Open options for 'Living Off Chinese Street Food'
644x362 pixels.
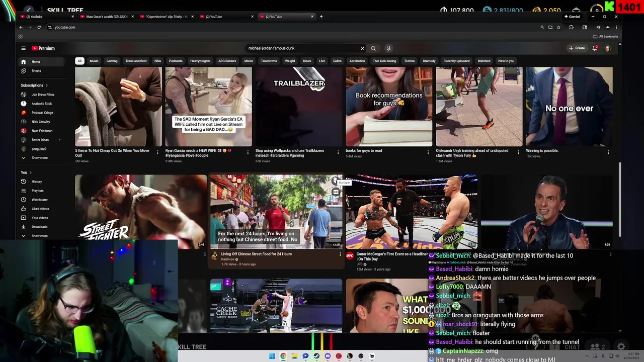(x=340, y=254)
